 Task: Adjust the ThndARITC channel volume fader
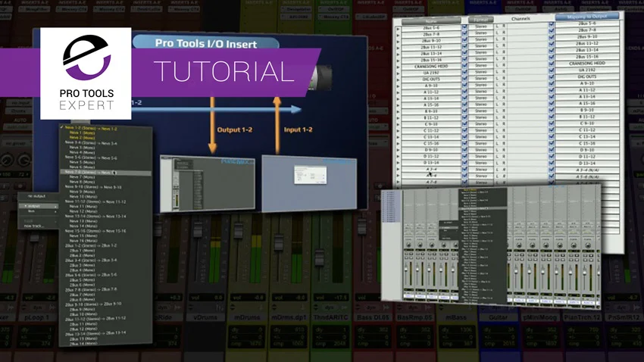tap(319, 257)
